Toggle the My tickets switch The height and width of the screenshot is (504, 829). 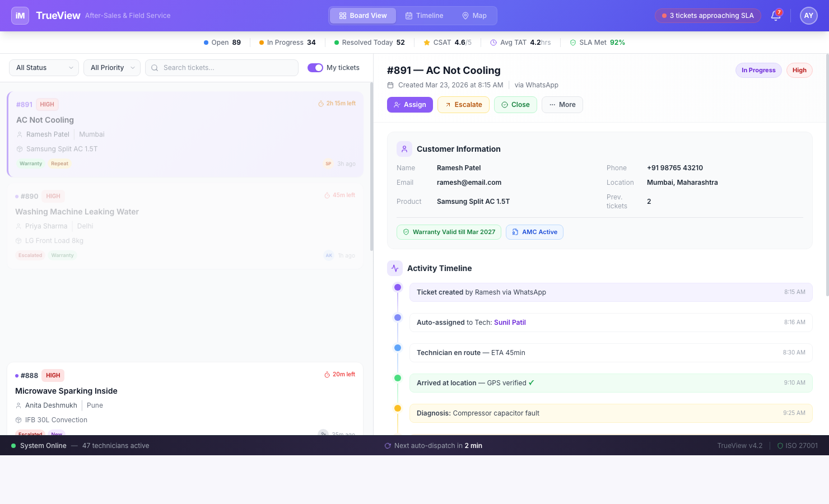pos(315,67)
